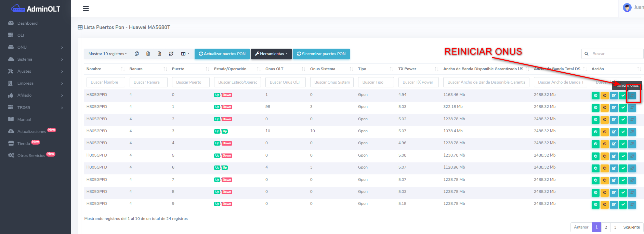
Task: Export table using the Excel icon
Action: [x=148, y=54]
